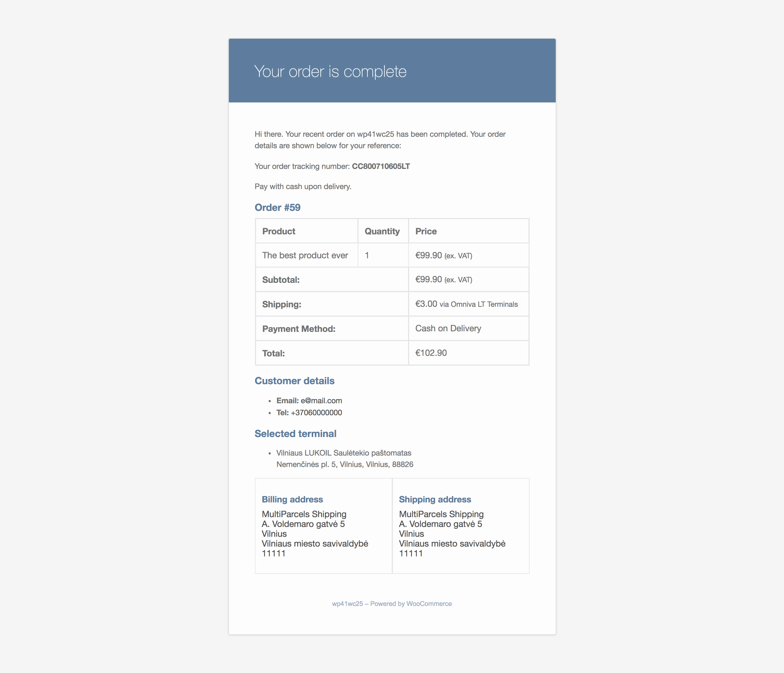
Task: Click the Product column header
Action: pyautogui.click(x=278, y=231)
